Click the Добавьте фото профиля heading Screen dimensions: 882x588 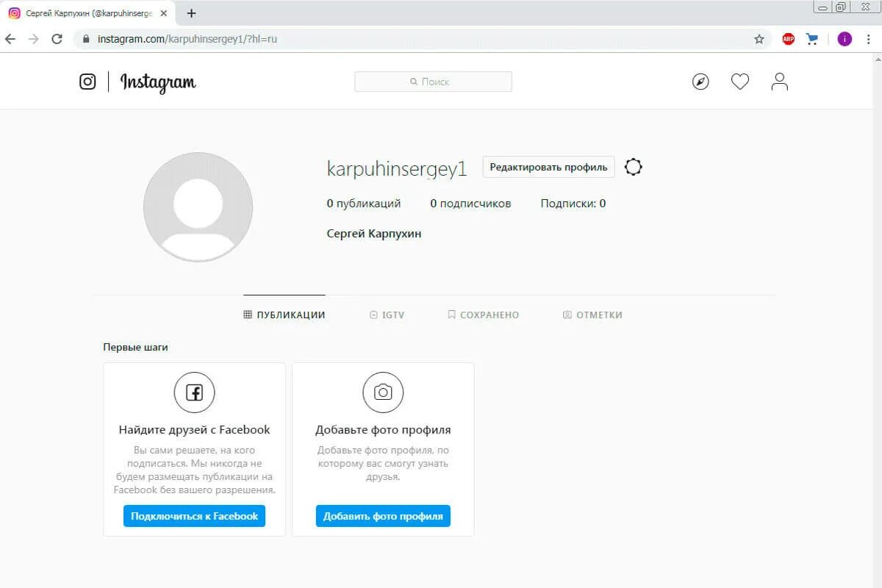[x=383, y=430]
